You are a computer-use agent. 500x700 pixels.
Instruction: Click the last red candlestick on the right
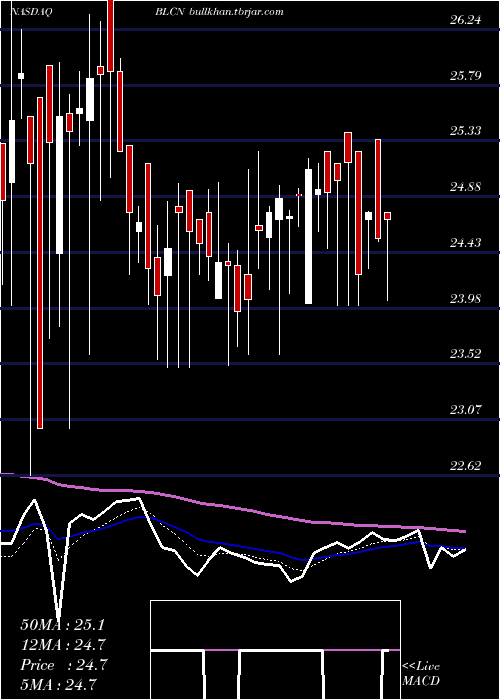388,216
